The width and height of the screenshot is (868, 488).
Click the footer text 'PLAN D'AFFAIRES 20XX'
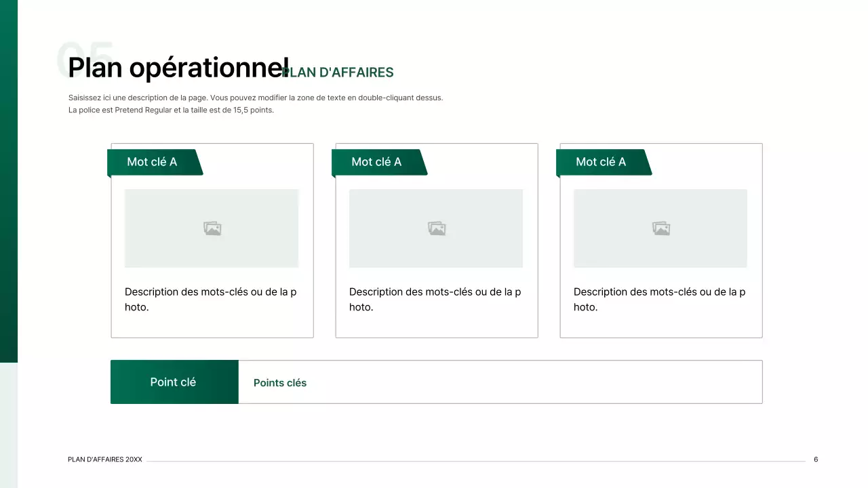104,459
